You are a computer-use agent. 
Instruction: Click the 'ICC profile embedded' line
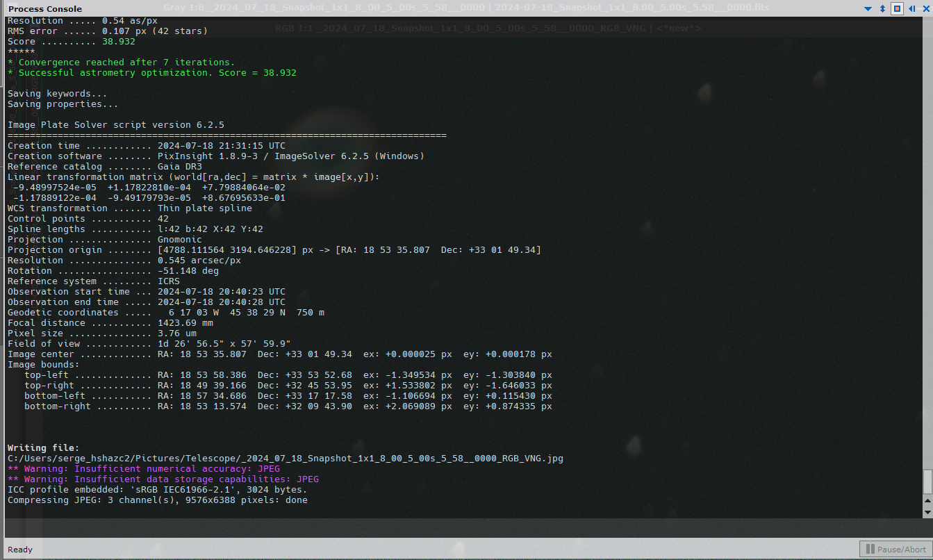[x=158, y=490]
